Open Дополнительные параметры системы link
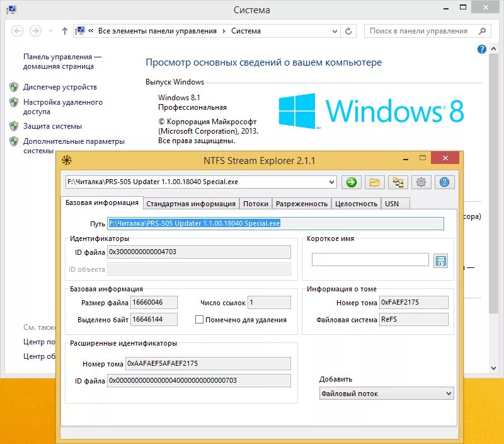The height and width of the screenshot is (444, 504). [x=74, y=146]
